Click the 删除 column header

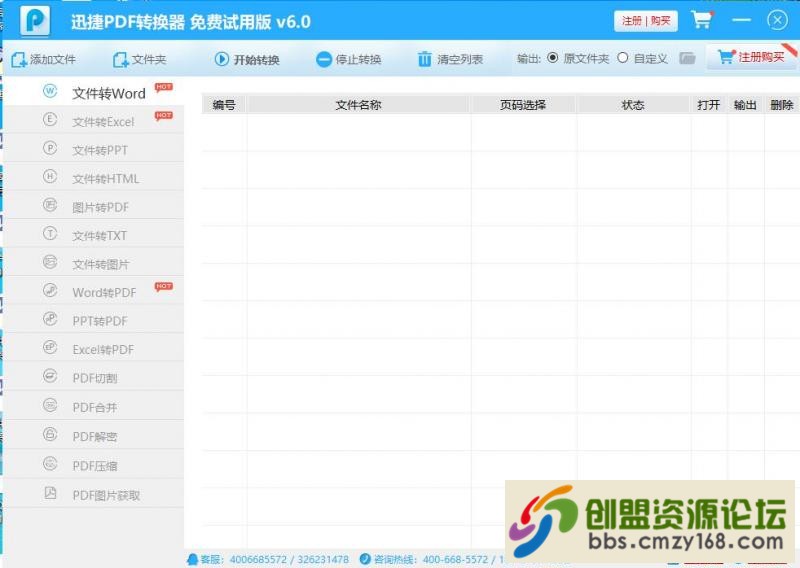point(782,105)
